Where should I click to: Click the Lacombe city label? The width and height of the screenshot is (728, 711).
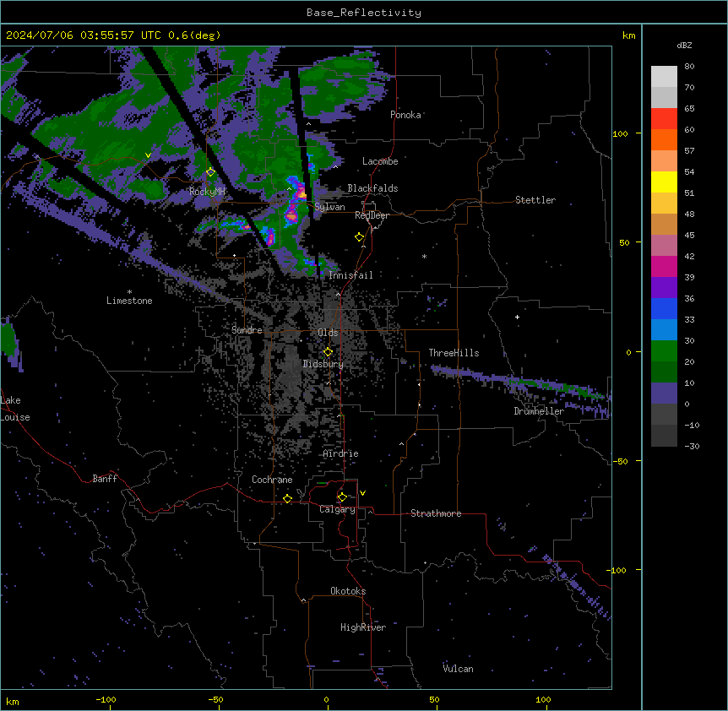[380, 161]
